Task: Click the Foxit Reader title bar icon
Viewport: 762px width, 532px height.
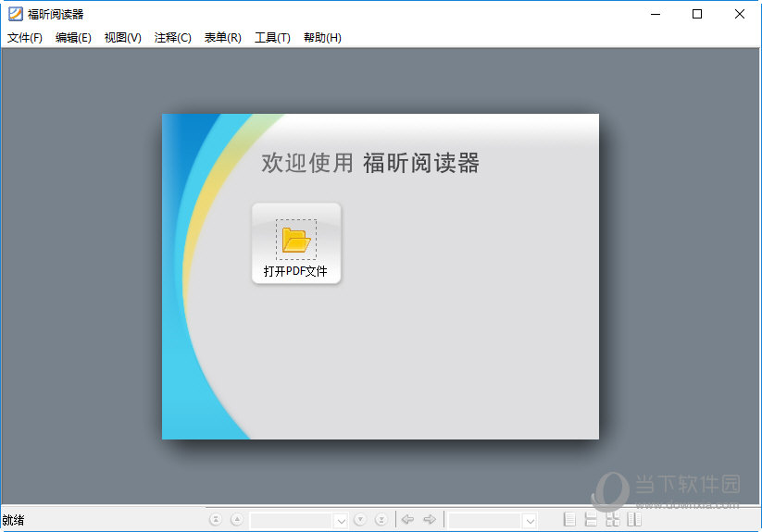Action: coord(16,14)
